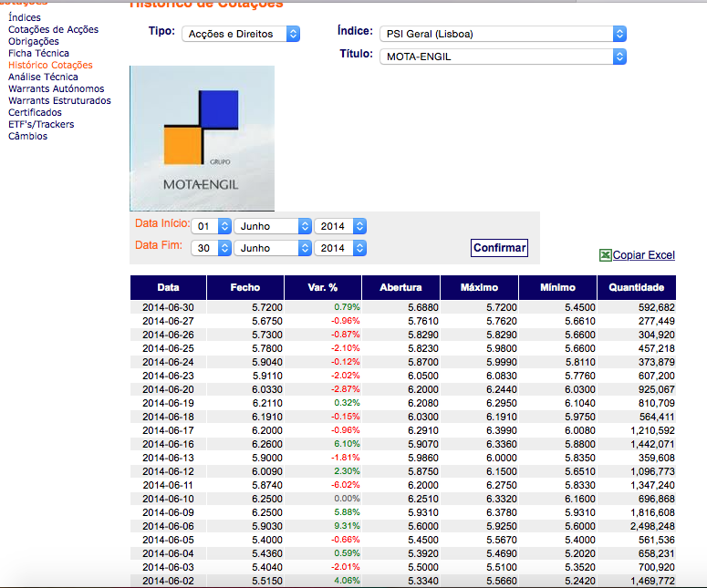Click the variation value 9.31%
The image size is (707, 588).
point(347,526)
